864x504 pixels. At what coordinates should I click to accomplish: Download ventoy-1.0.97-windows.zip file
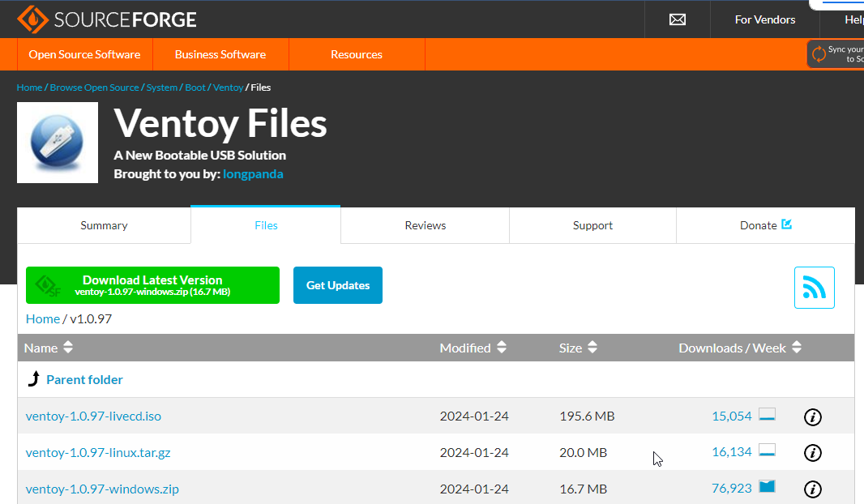(102, 489)
